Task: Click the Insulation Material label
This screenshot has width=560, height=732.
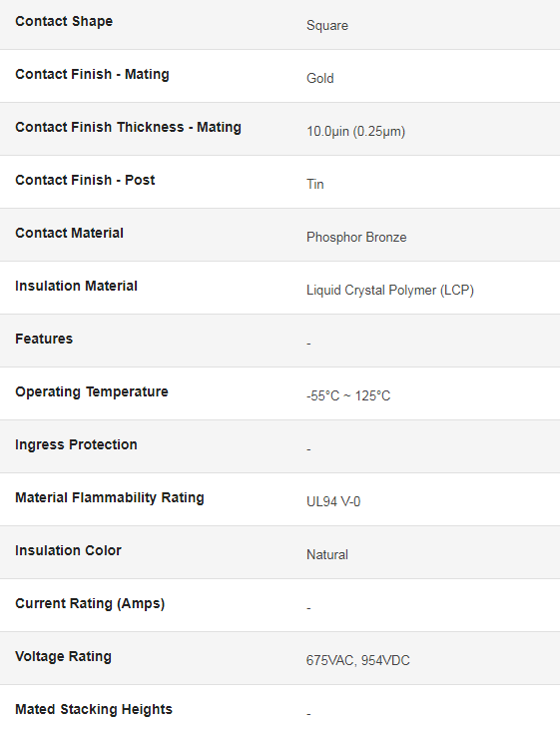Action: click(76, 286)
